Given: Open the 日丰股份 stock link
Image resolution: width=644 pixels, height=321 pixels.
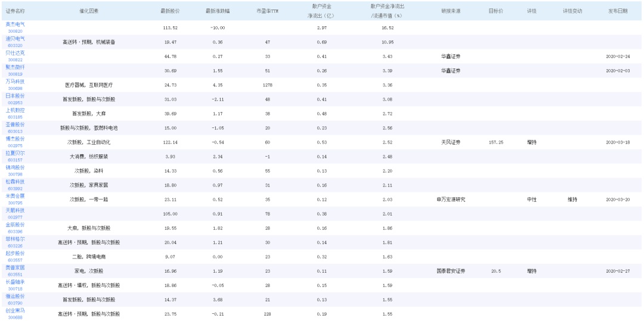Looking at the screenshot, I should [15, 96].
